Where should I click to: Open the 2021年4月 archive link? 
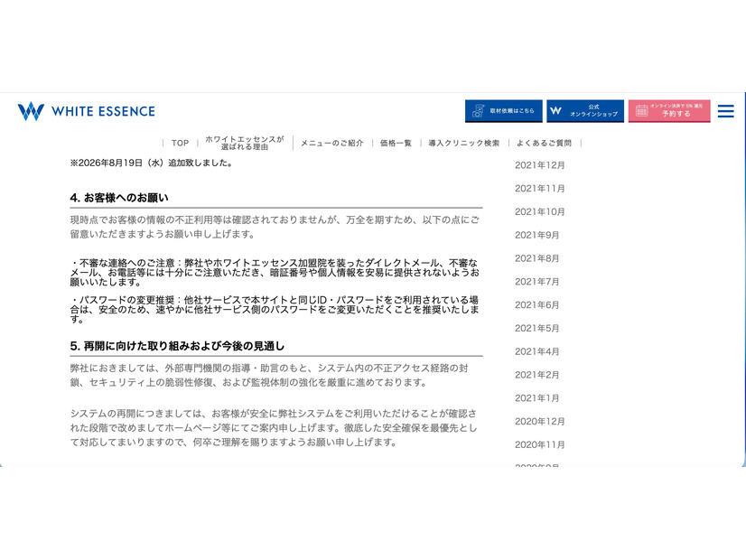click(536, 351)
